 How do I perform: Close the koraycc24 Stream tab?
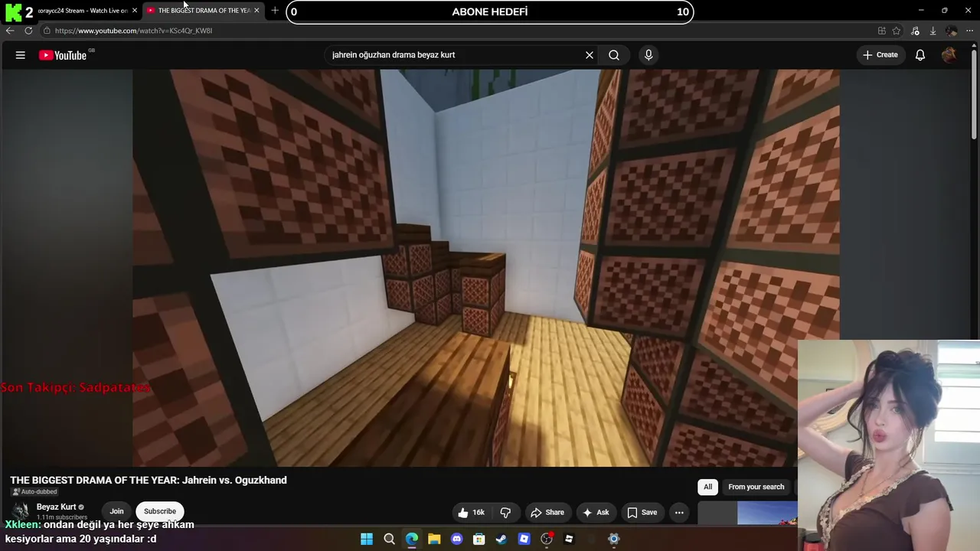135,11
